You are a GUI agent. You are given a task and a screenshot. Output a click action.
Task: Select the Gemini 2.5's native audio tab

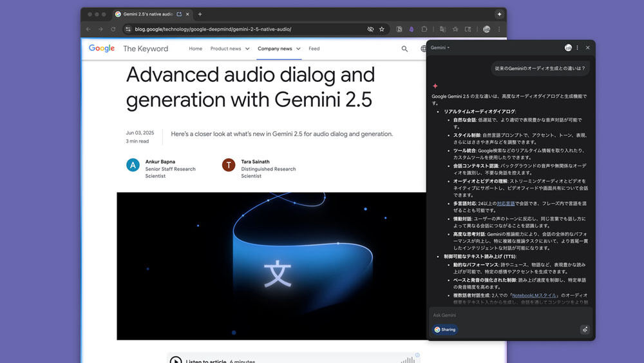coord(153,14)
